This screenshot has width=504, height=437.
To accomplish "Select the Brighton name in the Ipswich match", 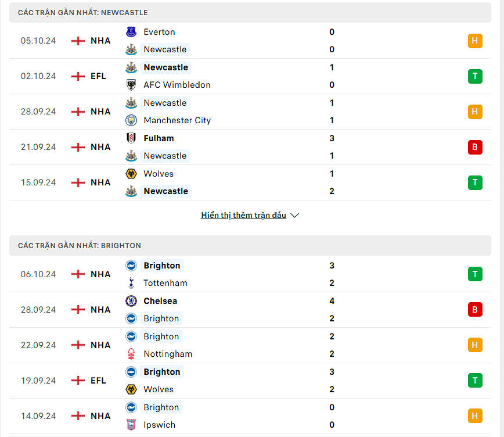I will tap(161, 407).
